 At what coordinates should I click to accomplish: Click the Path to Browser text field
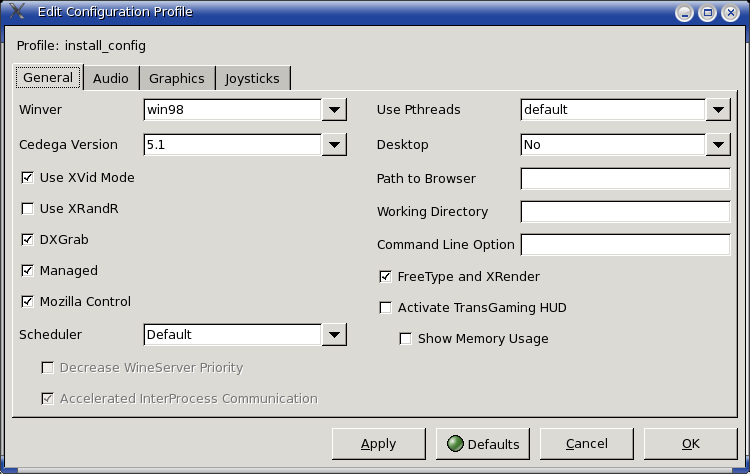pyautogui.click(x=625, y=179)
